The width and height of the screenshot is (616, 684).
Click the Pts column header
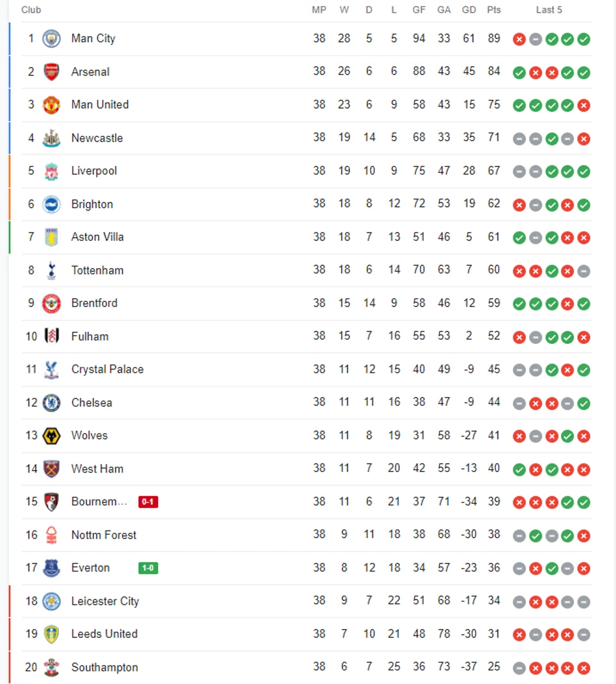click(x=494, y=10)
